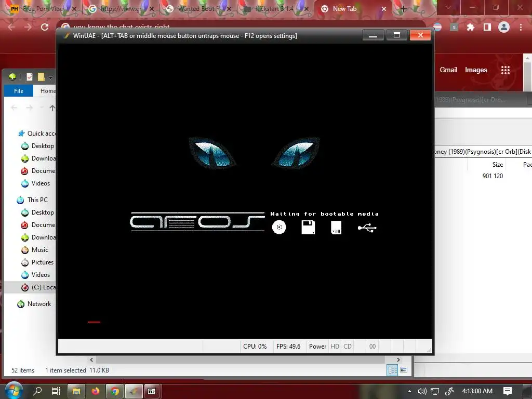Open Firefox from taskbar
The image size is (532, 399).
coord(96,391)
